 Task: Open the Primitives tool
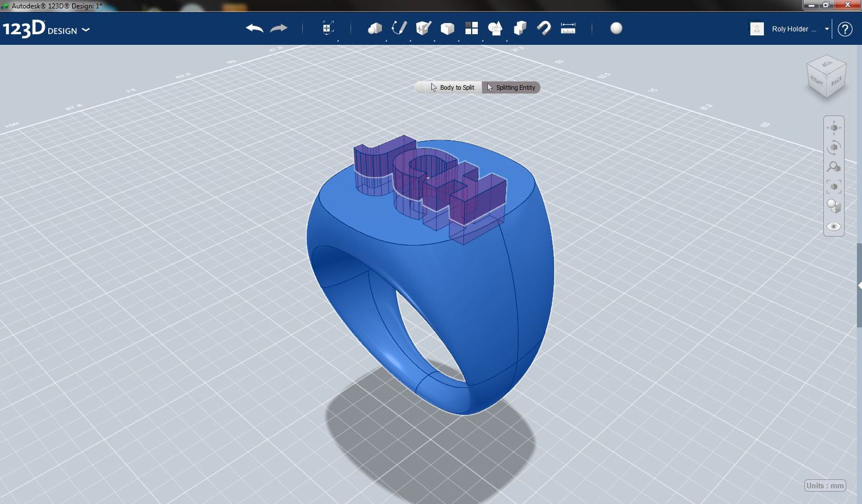[x=374, y=28]
